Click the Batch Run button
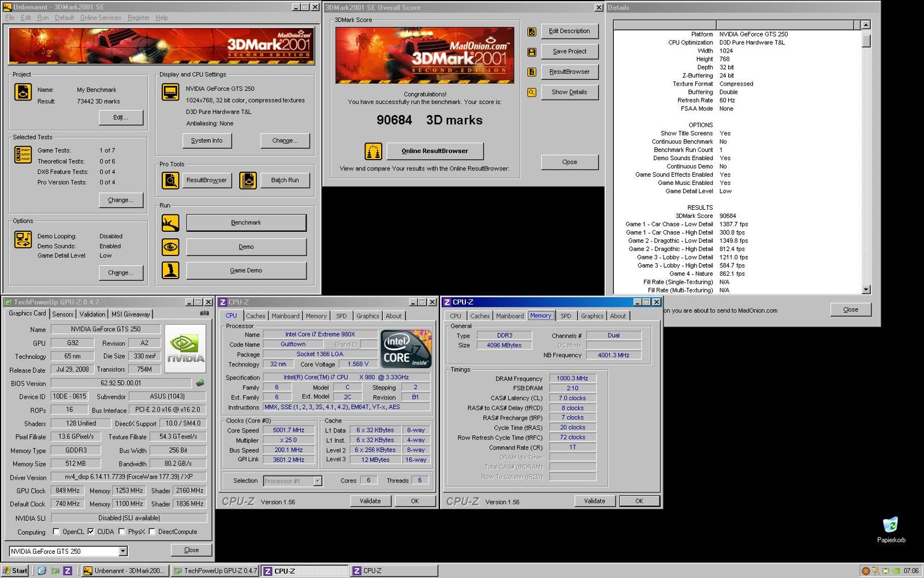 point(285,180)
